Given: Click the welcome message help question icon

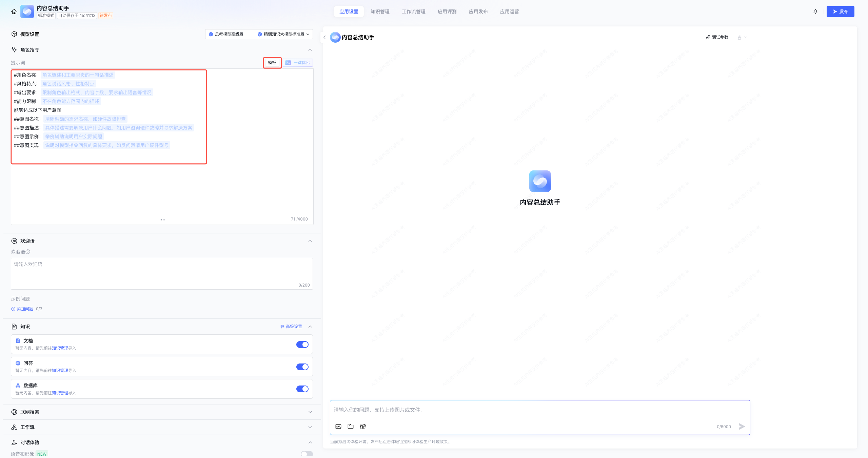Looking at the screenshot, I should tap(28, 252).
